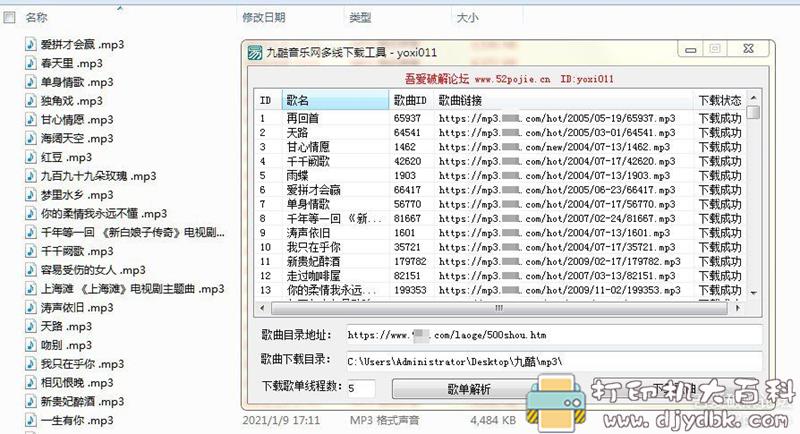Viewport: 800px width, 434px height.
Task: Select song row 5 雨蝶
Action: pos(501,175)
